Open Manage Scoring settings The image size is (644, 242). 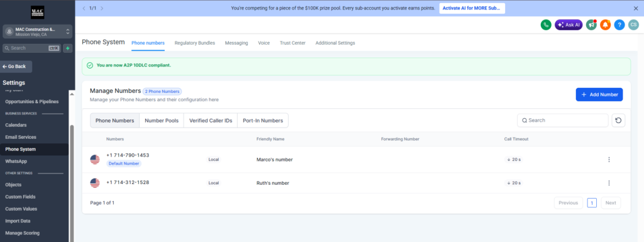click(x=22, y=233)
